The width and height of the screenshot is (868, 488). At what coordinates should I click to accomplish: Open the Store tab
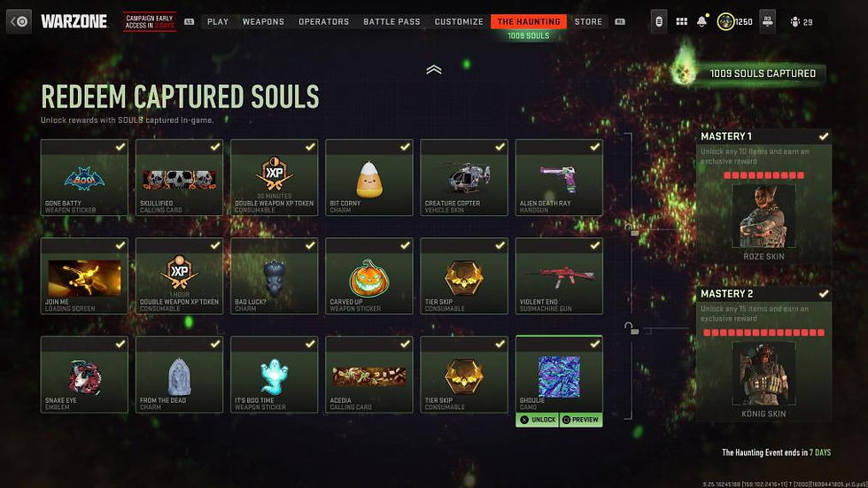[x=588, y=21]
